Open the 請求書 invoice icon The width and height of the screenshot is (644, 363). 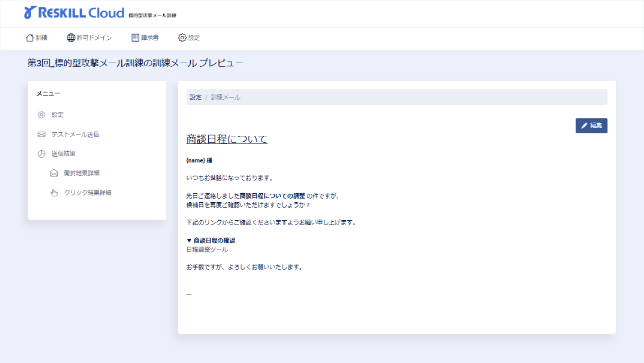coord(135,37)
